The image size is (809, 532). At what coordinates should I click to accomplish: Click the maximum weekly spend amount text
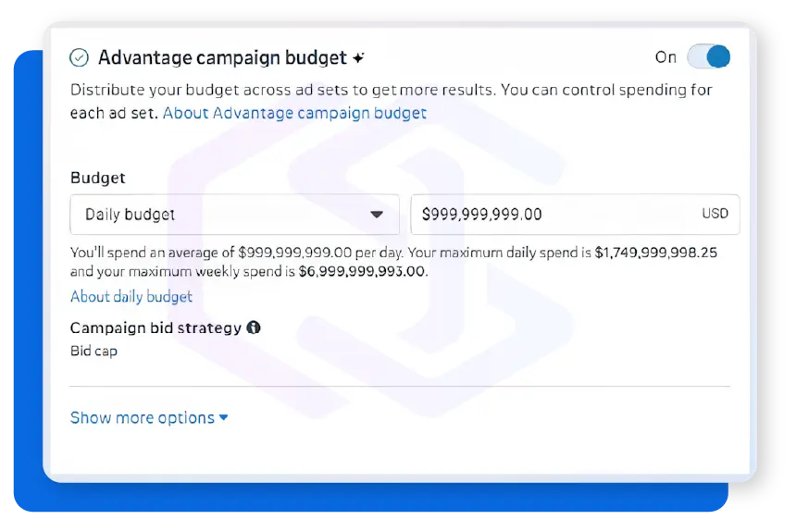(x=363, y=272)
